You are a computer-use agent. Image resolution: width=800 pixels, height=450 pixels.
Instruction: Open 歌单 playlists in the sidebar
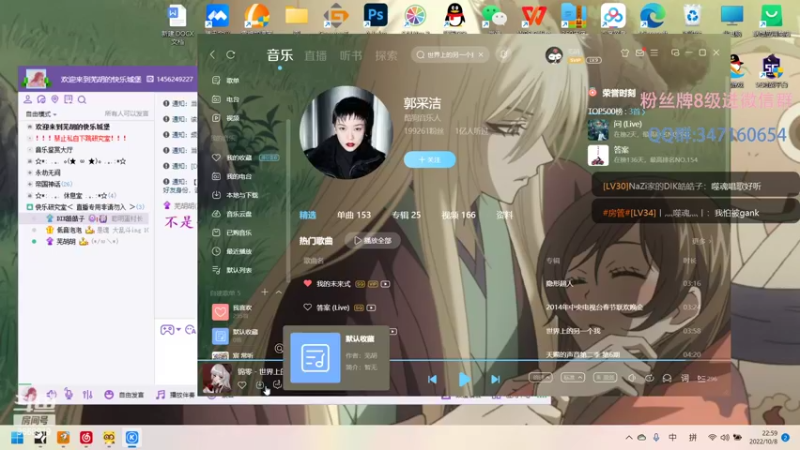[x=226, y=81]
